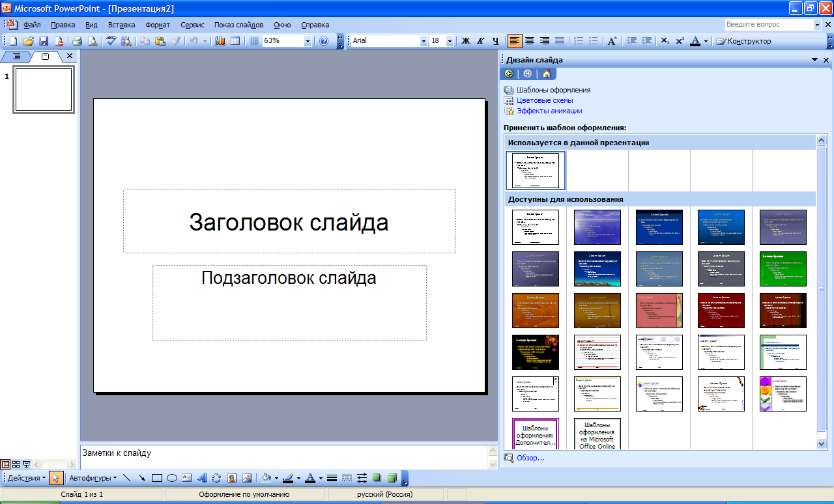
Task: Switch to the Outline tab in left pane
Action: [x=17, y=57]
